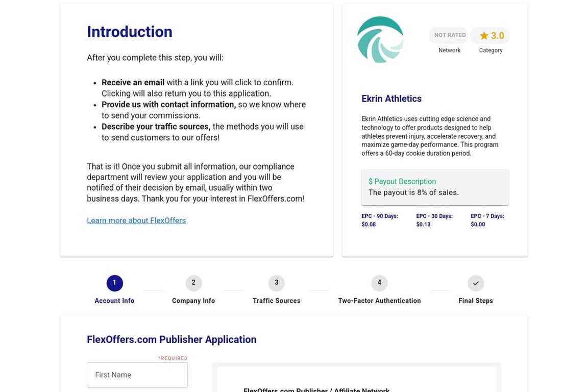588x392 pixels.
Task: Click the Ekrin Athletics logo
Action: (x=380, y=39)
